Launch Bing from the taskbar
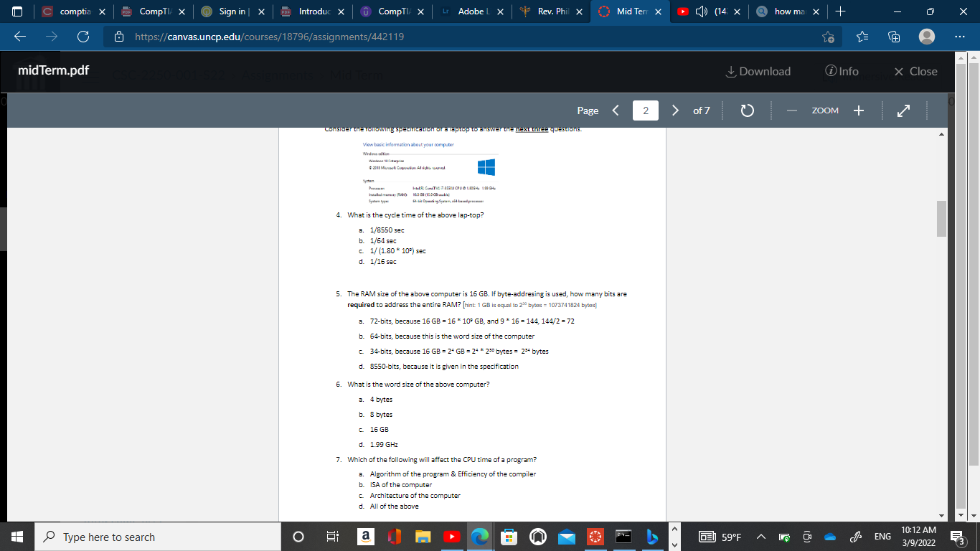Viewport: 980px width, 551px height. point(652,537)
